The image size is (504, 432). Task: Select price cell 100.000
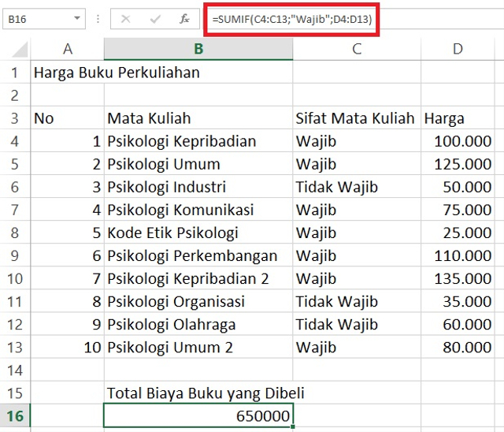(x=458, y=141)
